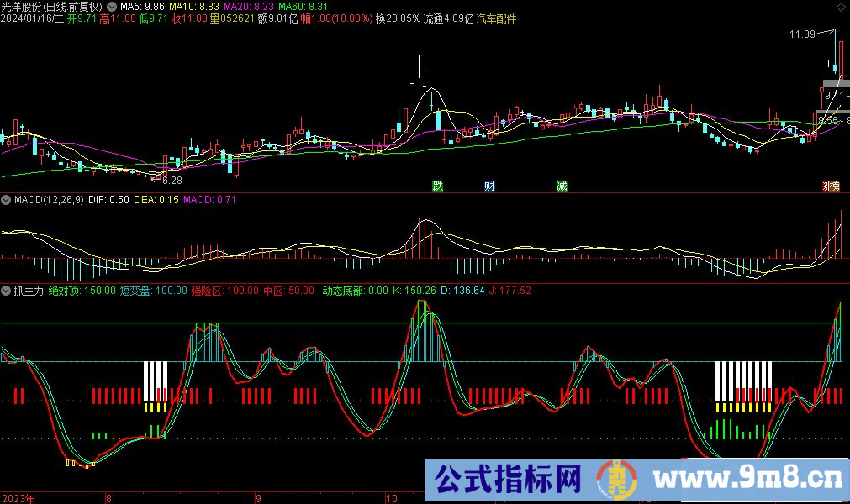Screen dimensions: 850x504
Task: Select the MA20: 8.23 moving average label
Action: tap(249, 7)
